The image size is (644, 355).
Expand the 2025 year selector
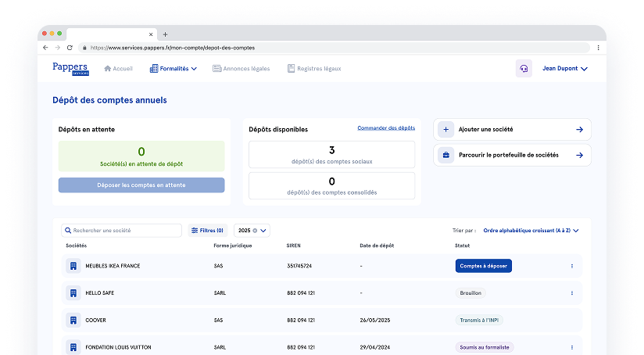coord(263,231)
